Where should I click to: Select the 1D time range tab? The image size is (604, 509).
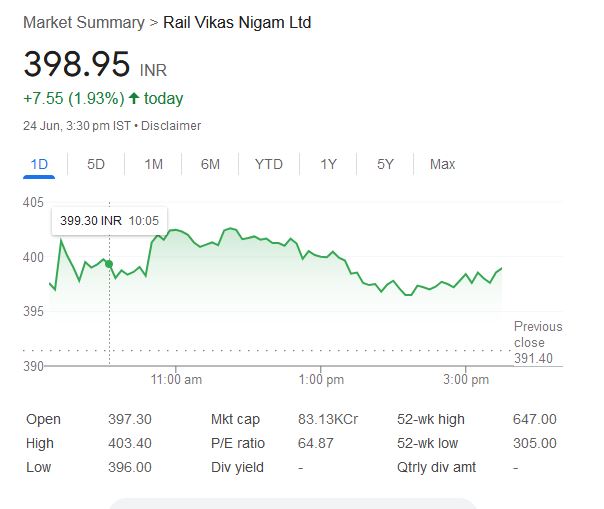(x=40, y=164)
